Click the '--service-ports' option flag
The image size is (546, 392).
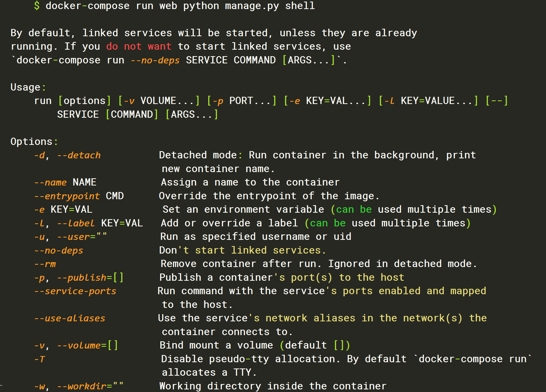[75, 291]
